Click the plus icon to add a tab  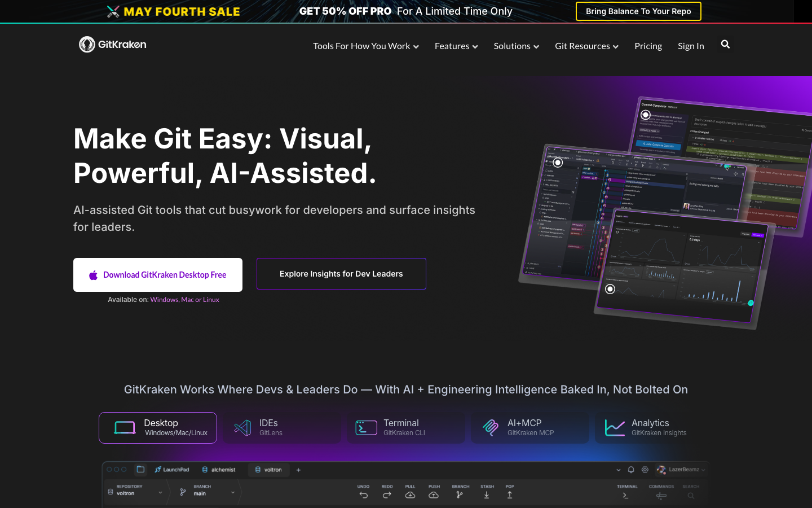coord(298,470)
